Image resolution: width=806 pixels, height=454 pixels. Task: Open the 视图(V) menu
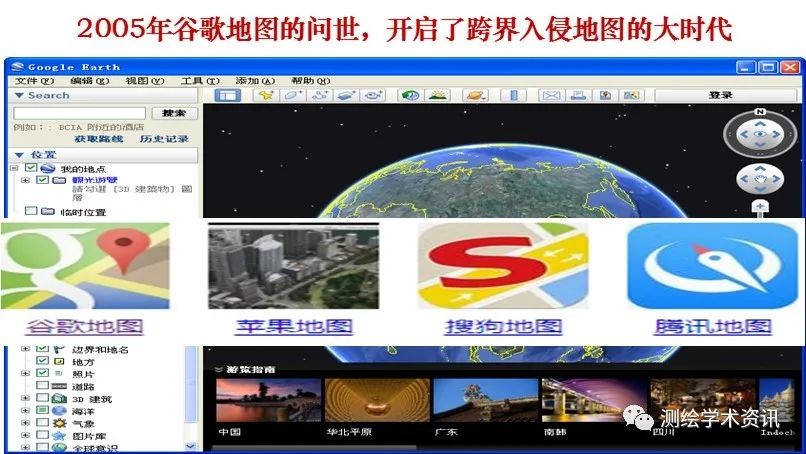pyautogui.click(x=145, y=81)
